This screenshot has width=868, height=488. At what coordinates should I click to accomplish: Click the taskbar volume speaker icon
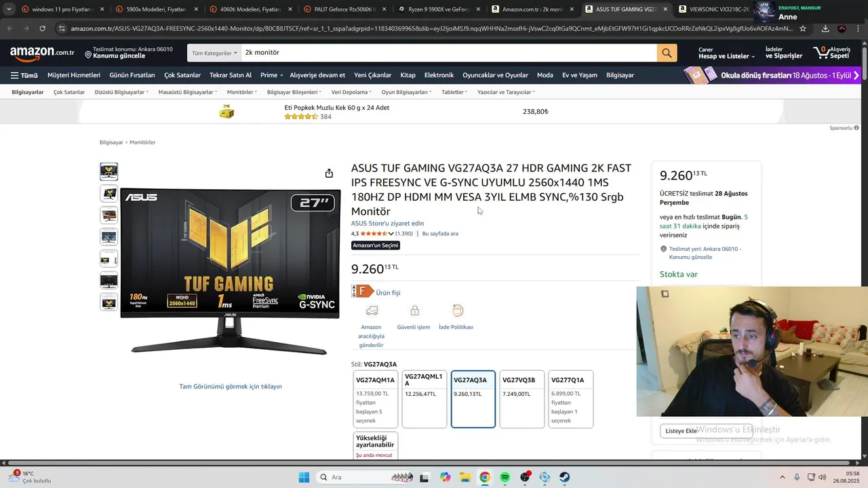(x=823, y=477)
